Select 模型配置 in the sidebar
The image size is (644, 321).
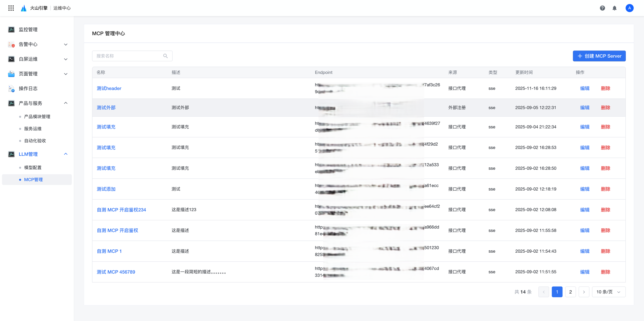(x=33, y=167)
